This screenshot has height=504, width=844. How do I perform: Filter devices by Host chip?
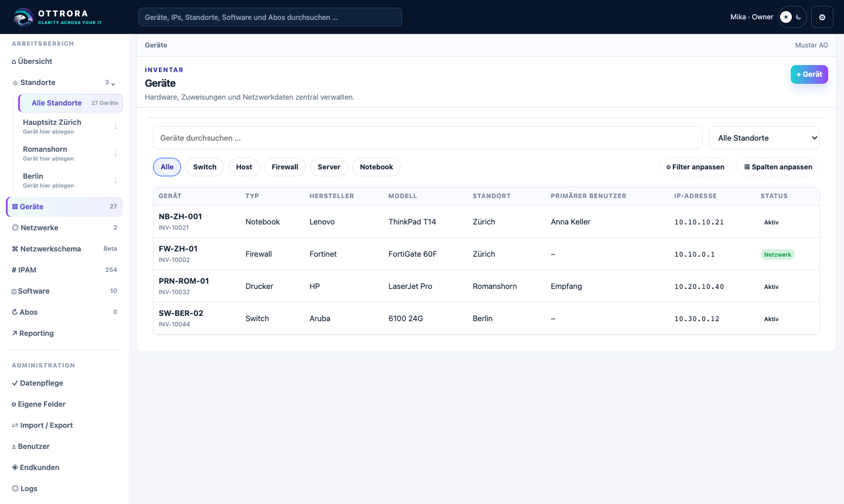(x=244, y=167)
